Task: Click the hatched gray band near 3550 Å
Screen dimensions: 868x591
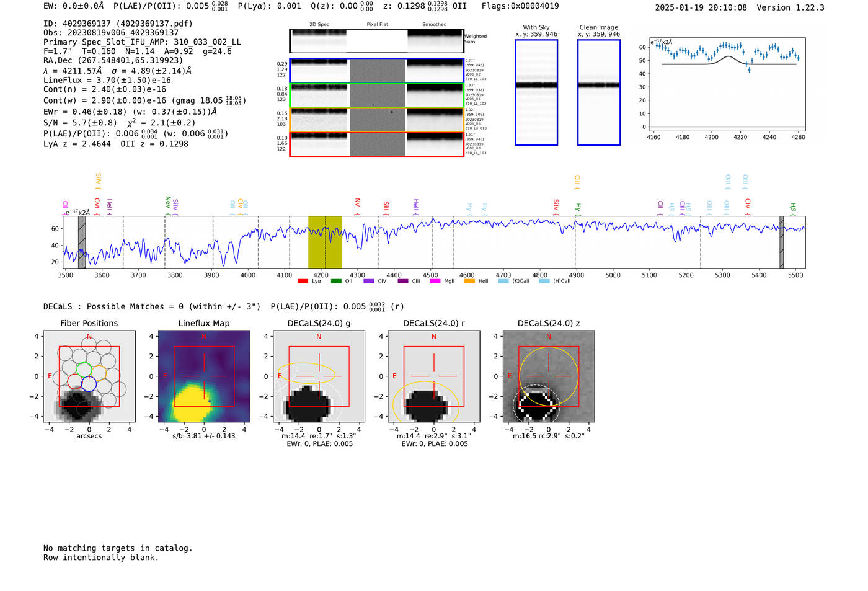Action: [82, 242]
